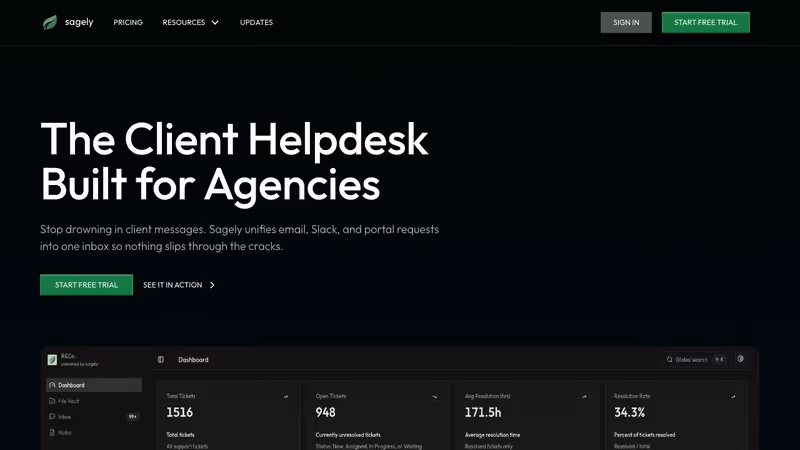Click the Global search field
This screenshot has width=800, height=450.
pos(696,360)
